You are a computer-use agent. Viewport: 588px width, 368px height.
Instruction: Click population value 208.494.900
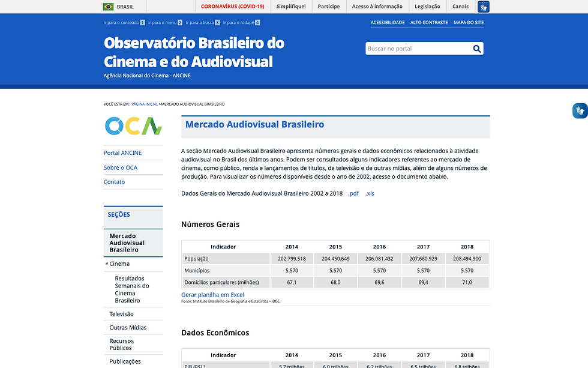tap(467, 259)
